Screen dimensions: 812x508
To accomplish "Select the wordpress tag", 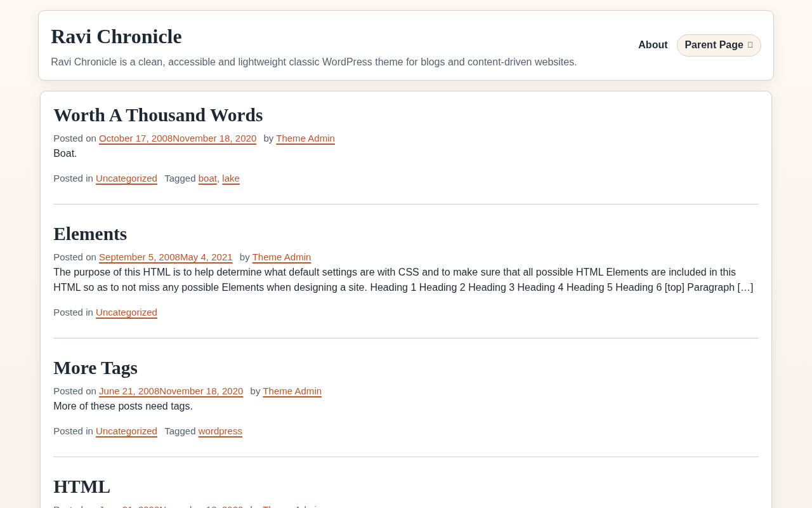I will (x=220, y=431).
